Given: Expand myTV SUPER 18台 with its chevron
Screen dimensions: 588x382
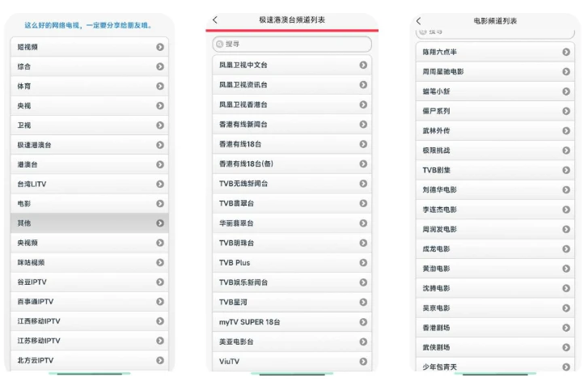Looking at the screenshot, I should tap(363, 322).
